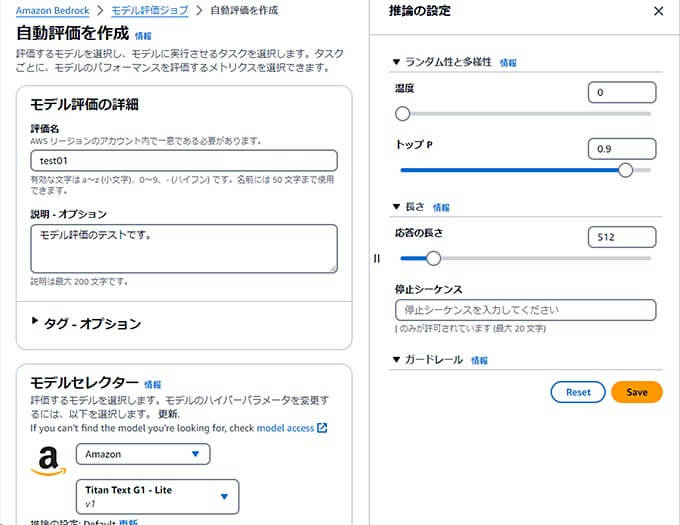The height and width of the screenshot is (525, 680).
Task: Follow the model access link
Action: (285, 428)
